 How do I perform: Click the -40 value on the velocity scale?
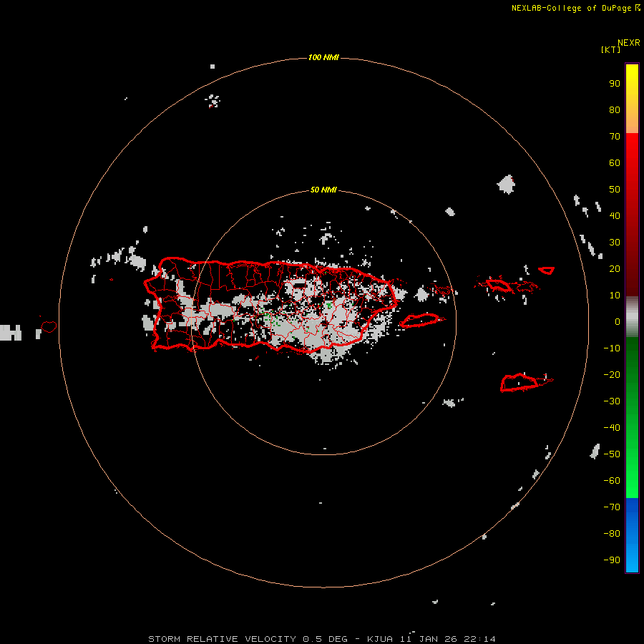pyautogui.click(x=612, y=428)
